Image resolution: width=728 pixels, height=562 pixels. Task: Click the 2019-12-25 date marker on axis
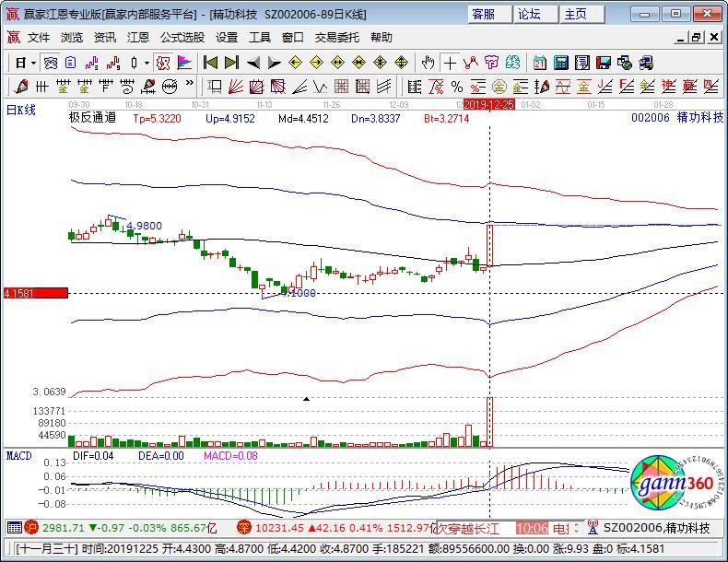[x=489, y=104]
